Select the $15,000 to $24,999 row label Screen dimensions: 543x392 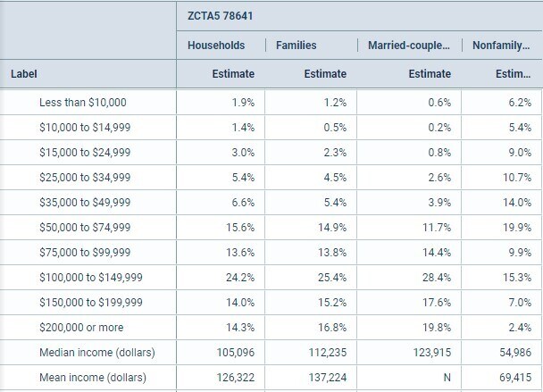click(85, 153)
